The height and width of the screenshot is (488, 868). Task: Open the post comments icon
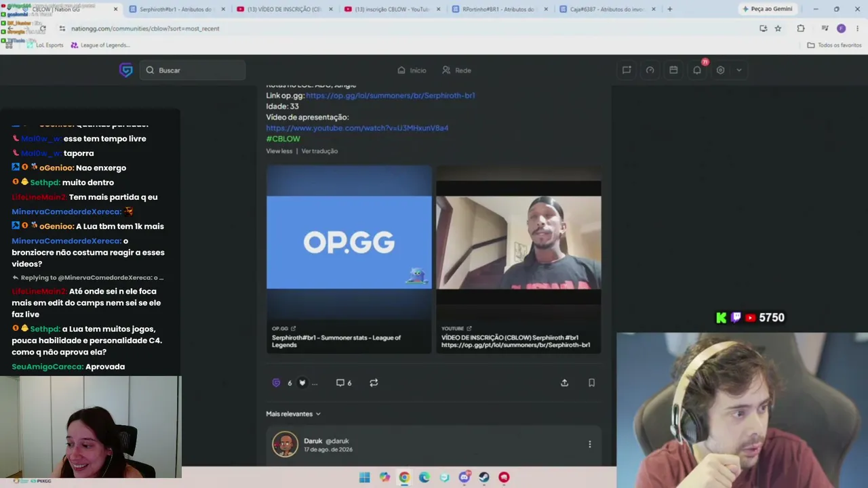coord(340,383)
